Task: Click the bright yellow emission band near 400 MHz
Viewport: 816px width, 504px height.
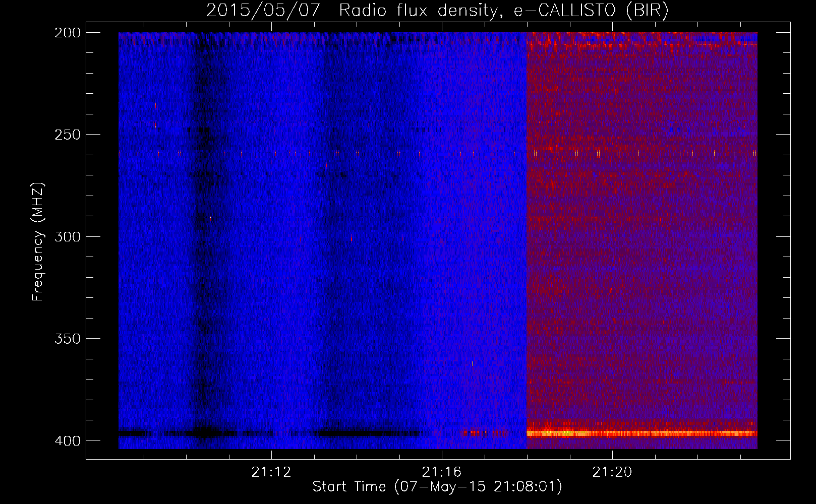Action: click(642, 433)
